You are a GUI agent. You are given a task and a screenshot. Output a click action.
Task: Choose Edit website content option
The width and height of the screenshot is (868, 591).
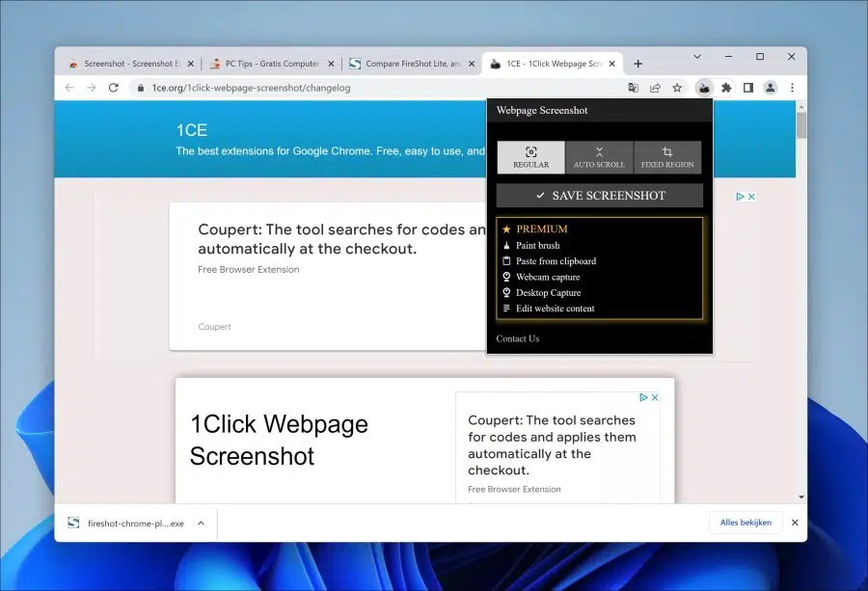549,309
